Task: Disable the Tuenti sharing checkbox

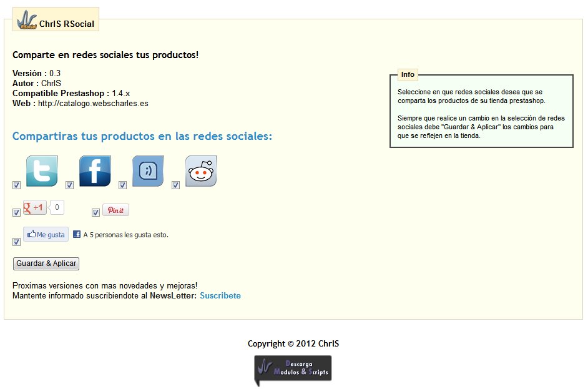Action: click(122, 185)
